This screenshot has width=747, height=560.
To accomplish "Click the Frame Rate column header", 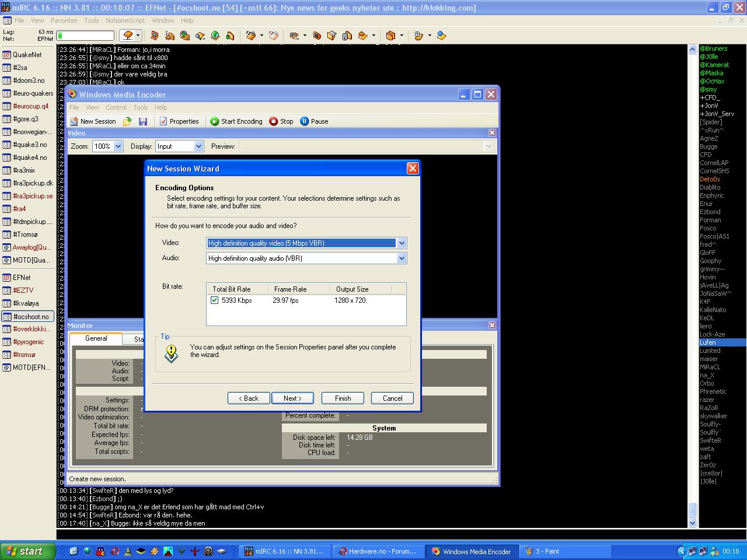I will point(299,289).
